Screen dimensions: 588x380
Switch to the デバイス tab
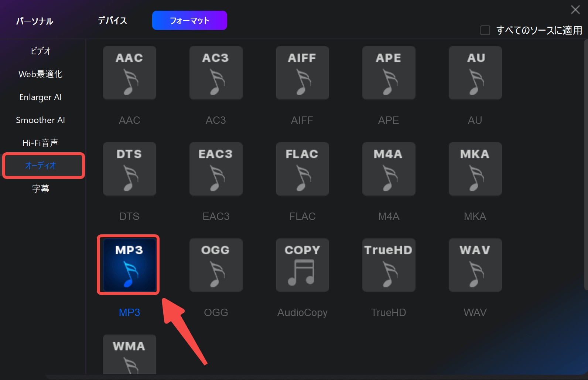[x=112, y=20]
